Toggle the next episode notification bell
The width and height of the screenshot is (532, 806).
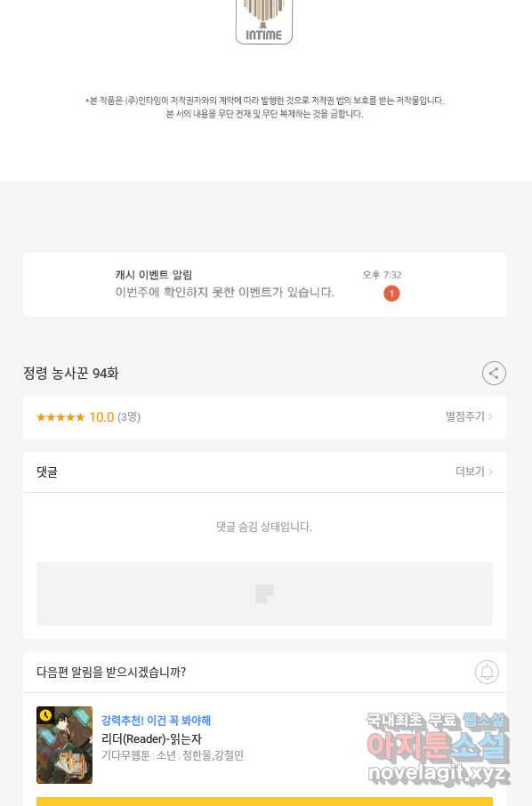tap(487, 672)
